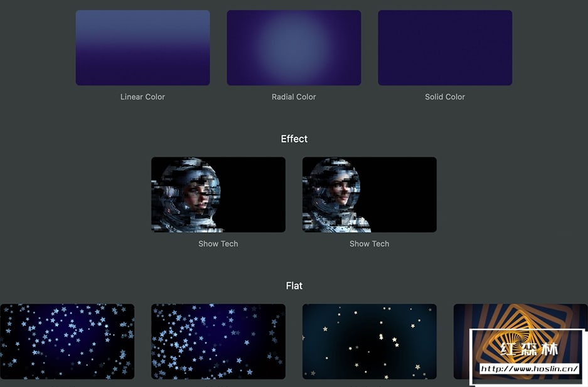Click the "Radial Color" label
The height and width of the screenshot is (387, 588).
click(294, 97)
